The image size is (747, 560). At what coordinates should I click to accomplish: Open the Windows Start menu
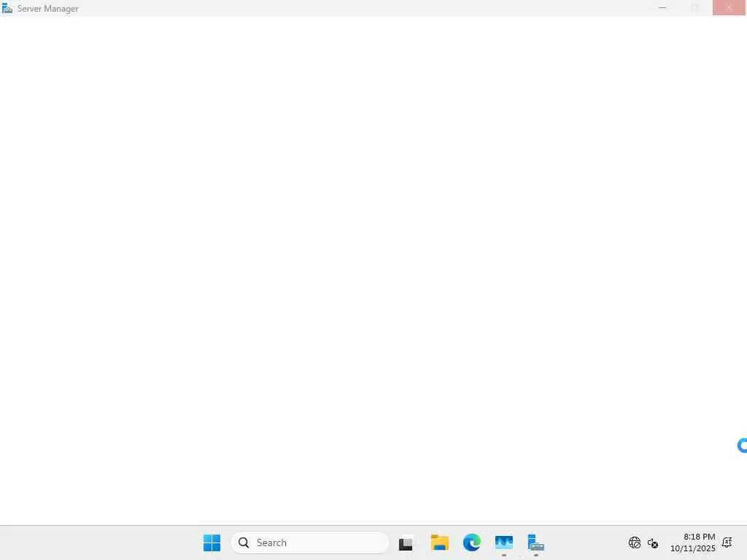(x=212, y=542)
